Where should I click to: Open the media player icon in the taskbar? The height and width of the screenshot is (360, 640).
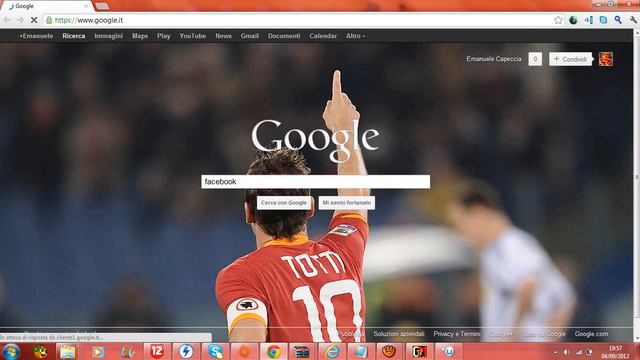click(98, 351)
